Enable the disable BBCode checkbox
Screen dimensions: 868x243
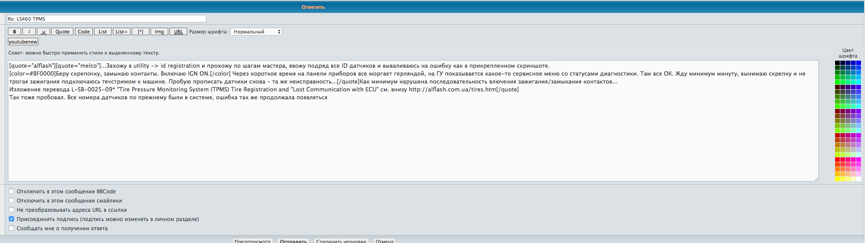point(11,191)
